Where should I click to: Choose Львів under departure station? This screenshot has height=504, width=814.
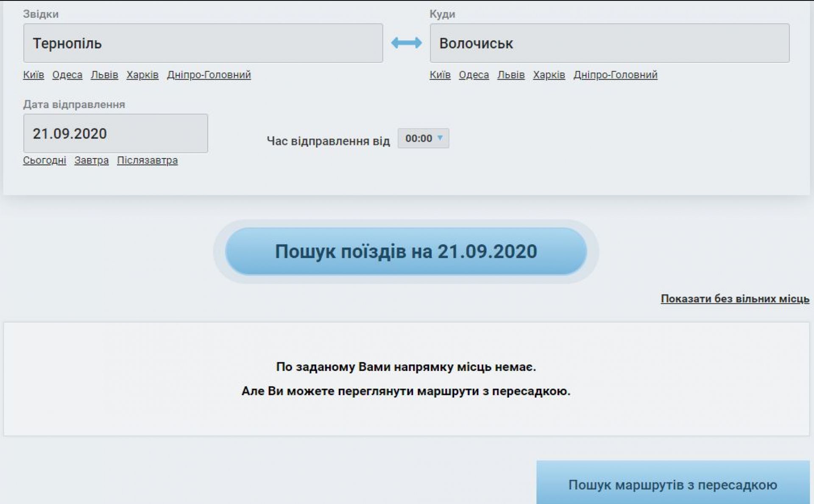[x=104, y=75]
